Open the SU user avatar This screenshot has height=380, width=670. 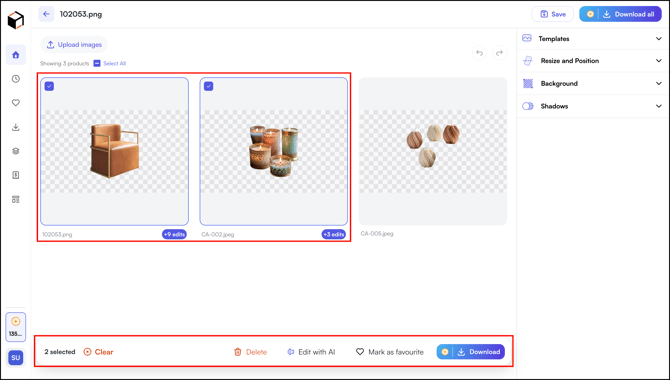pos(16,358)
